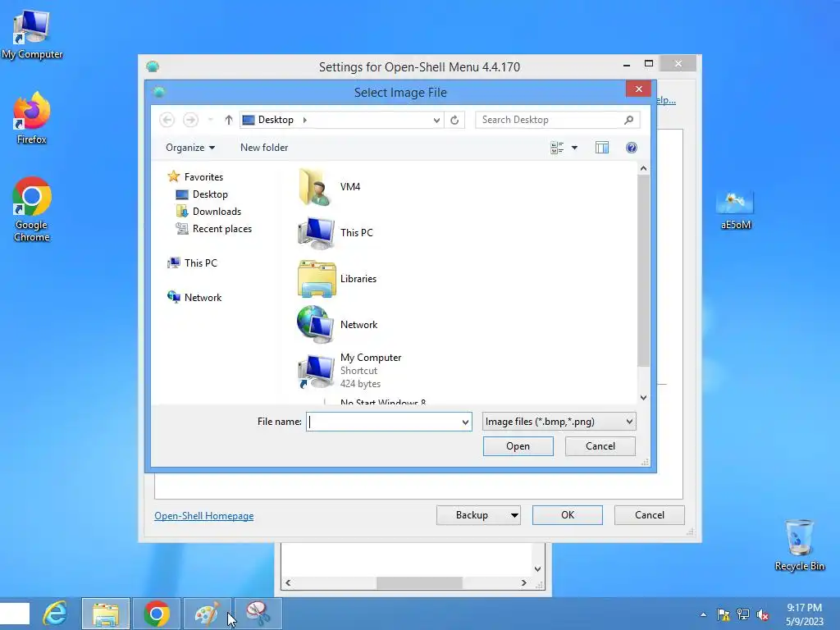Screen dimensions: 840x630
Task: Click New folder button
Action: click(x=264, y=148)
